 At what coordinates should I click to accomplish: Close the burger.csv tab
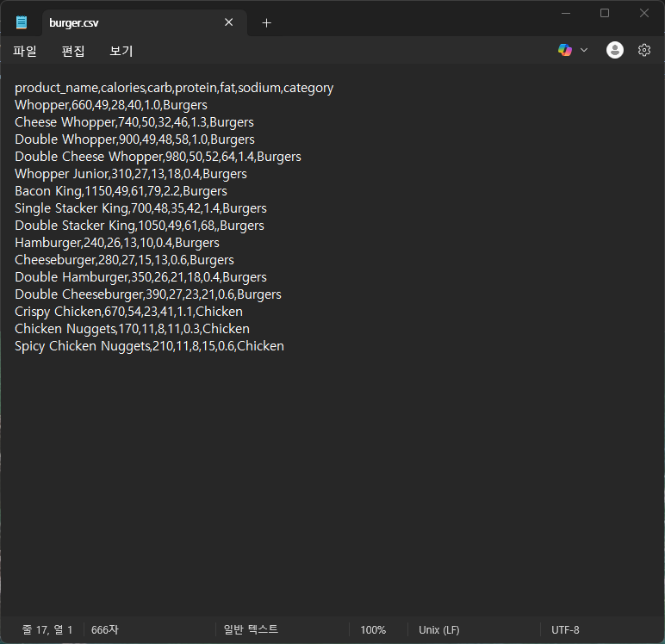tap(228, 22)
